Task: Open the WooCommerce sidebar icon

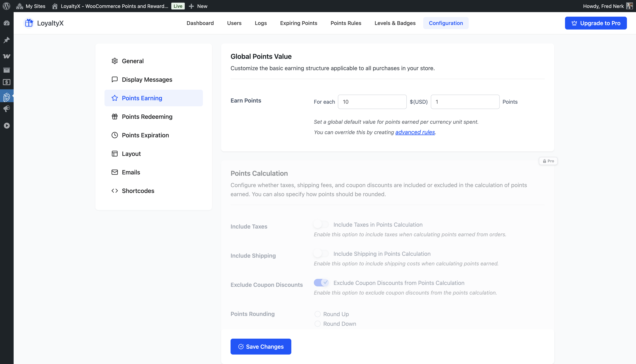Action: [6, 56]
